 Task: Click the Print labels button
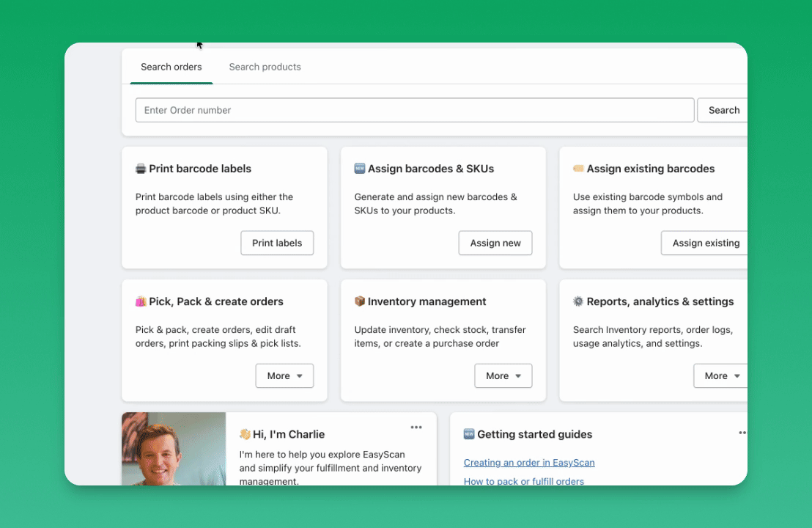pos(277,243)
